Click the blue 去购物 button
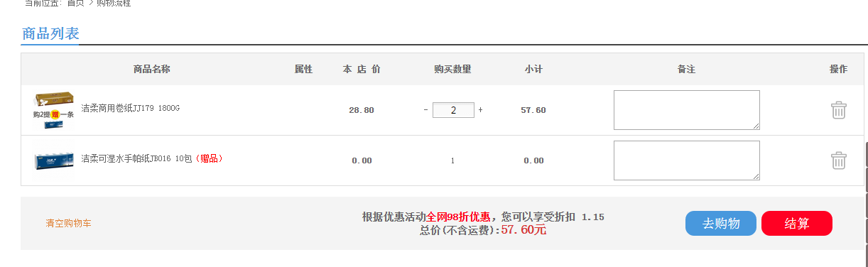 click(721, 223)
